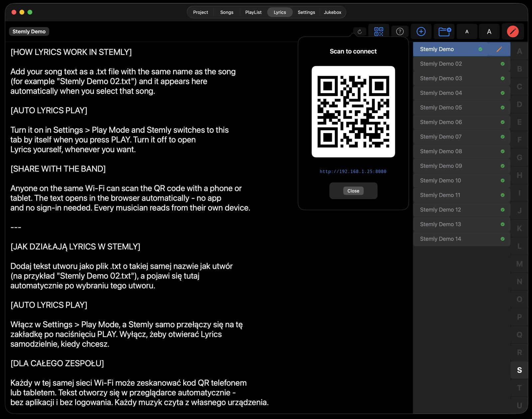
Task: Open the help question mark icon
Action: 400,32
